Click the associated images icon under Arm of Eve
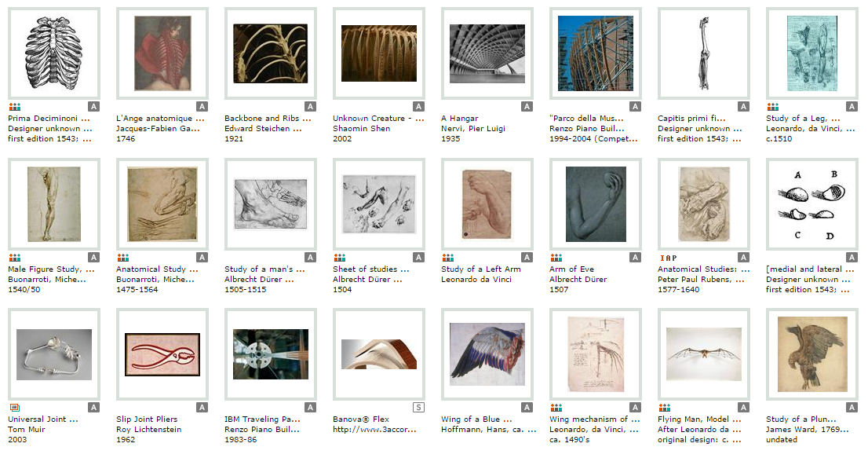 coord(556,258)
